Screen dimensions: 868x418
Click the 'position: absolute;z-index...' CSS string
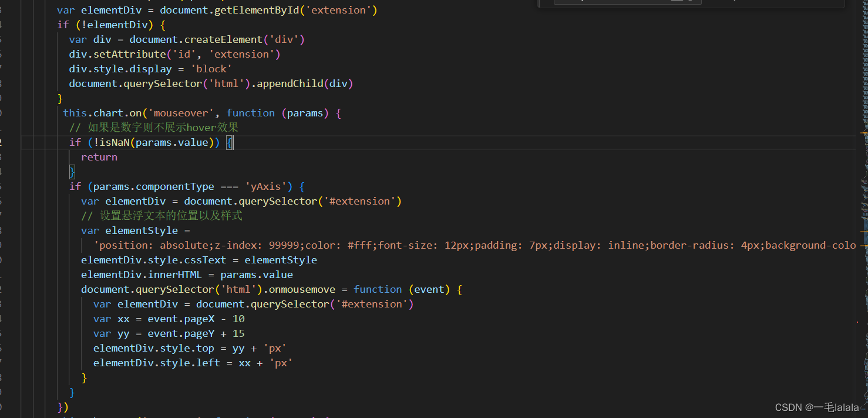pos(475,245)
